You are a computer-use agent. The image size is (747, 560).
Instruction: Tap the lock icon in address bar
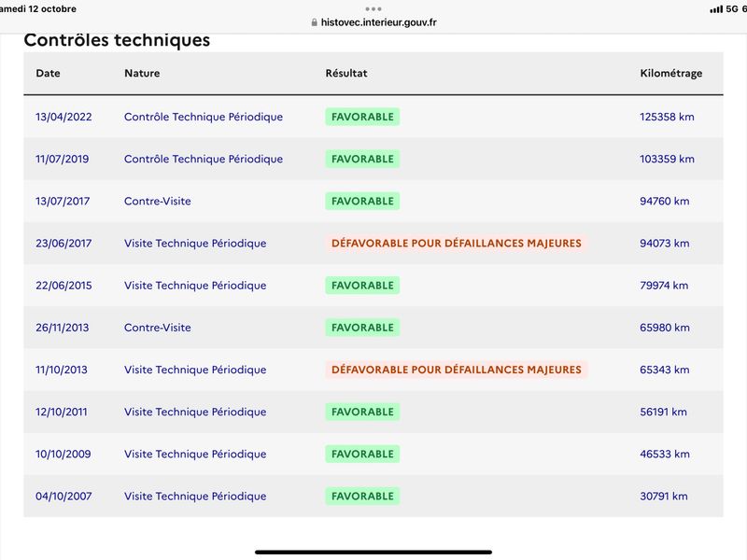pyautogui.click(x=314, y=22)
